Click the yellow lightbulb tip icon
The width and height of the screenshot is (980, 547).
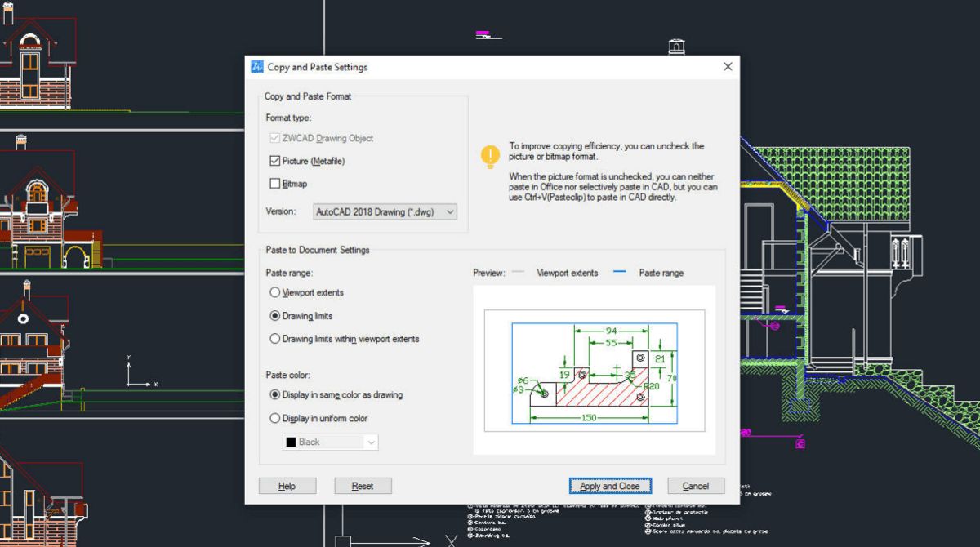tap(490, 156)
